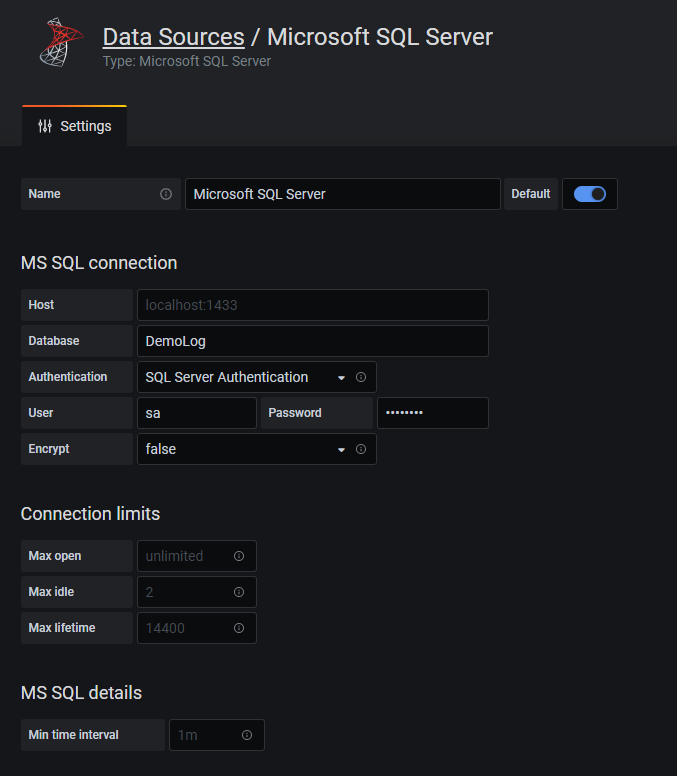Viewport: 677px width, 776px height.
Task: Switch to the Settings tab
Action: 75,126
